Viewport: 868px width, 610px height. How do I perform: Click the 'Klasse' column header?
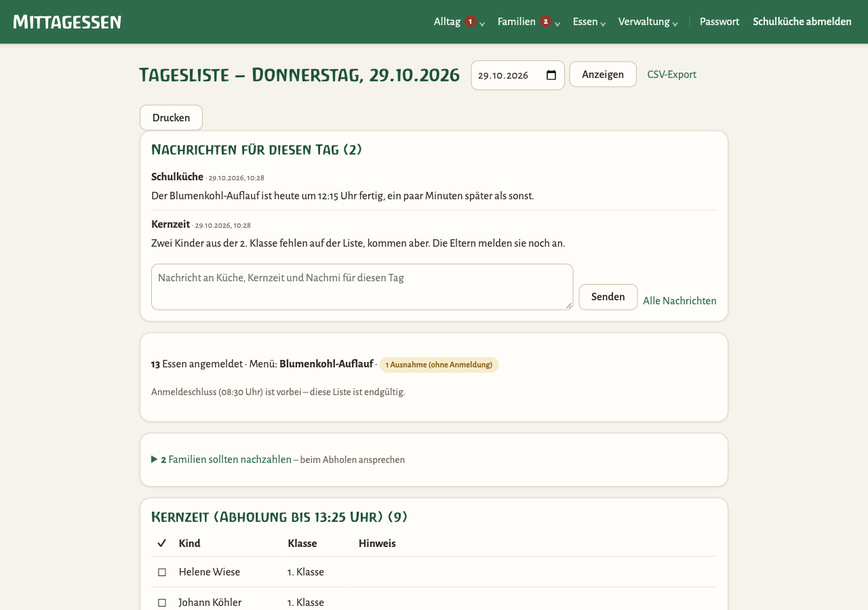pos(302,543)
